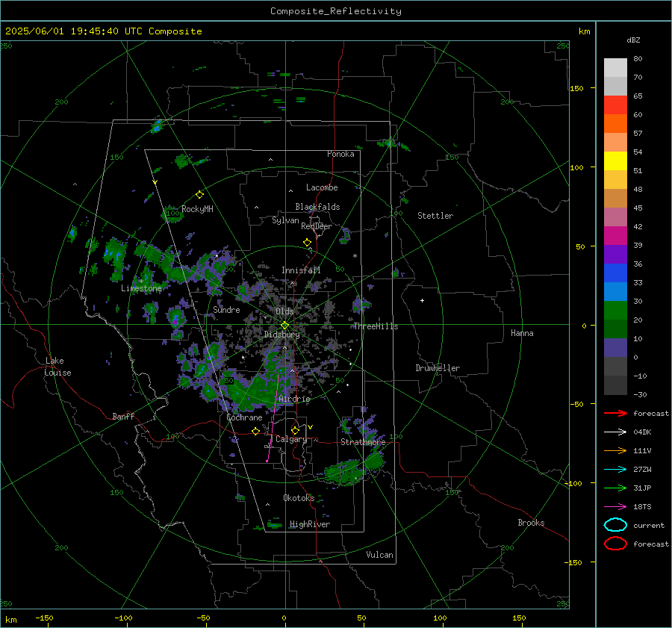Click the cyan 27ZW arrow legend icon
The height and width of the screenshot is (628, 672).
point(615,470)
